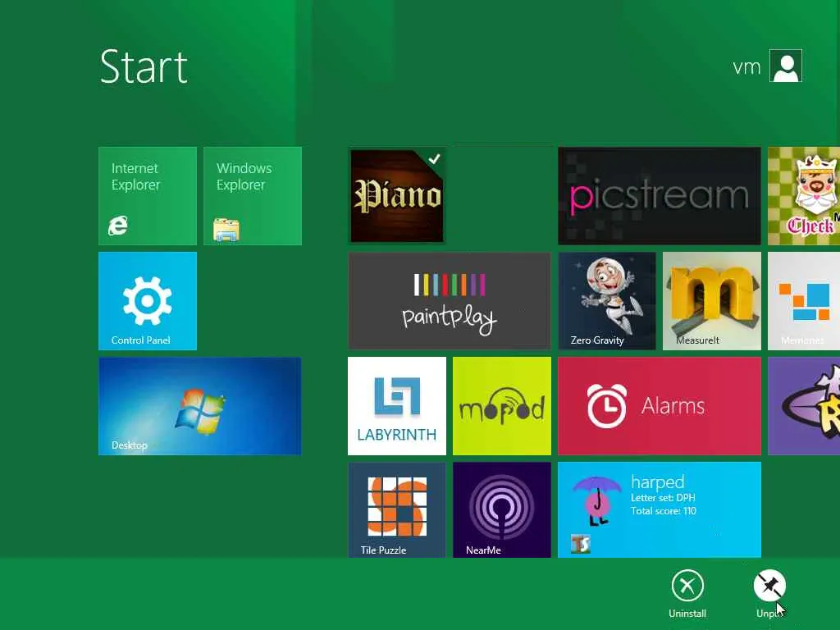Click the Uninstall button in app bar
This screenshot has width=840, height=630.
(687, 594)
